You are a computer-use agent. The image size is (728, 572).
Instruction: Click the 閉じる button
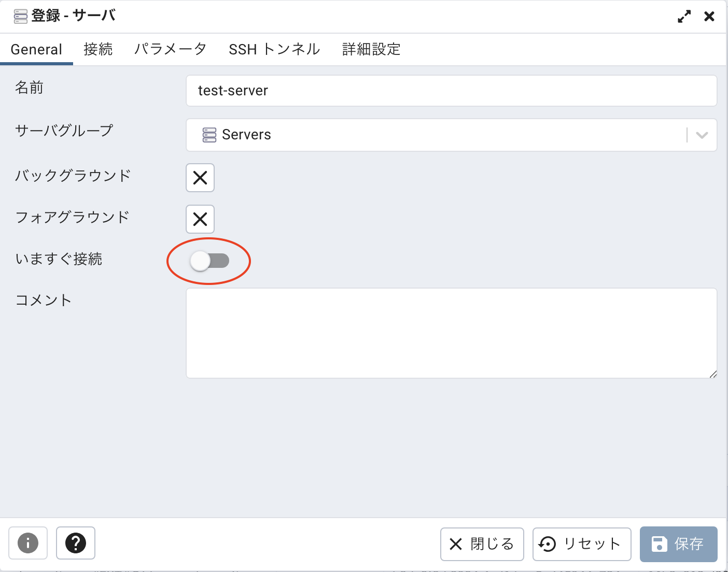tap(482, 544)
